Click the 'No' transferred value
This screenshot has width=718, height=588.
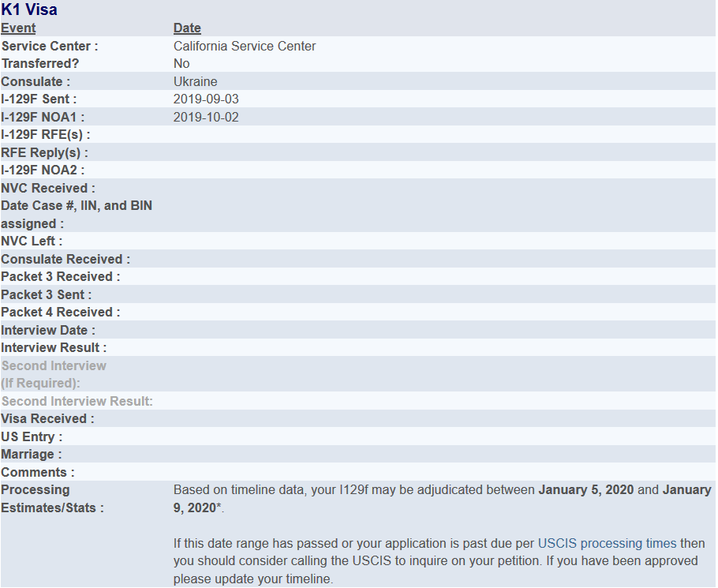pyautogui.click(x=181, y=64)
